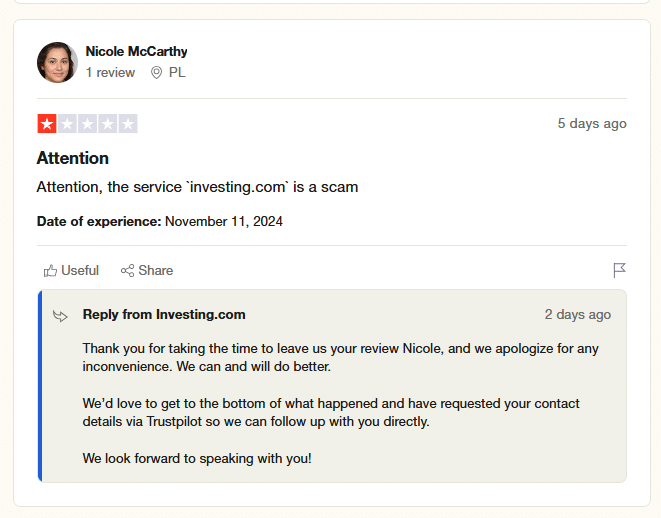Click the location pin icon beside PL
This screenshot has width=661, height=518.
tap(156, 72)
